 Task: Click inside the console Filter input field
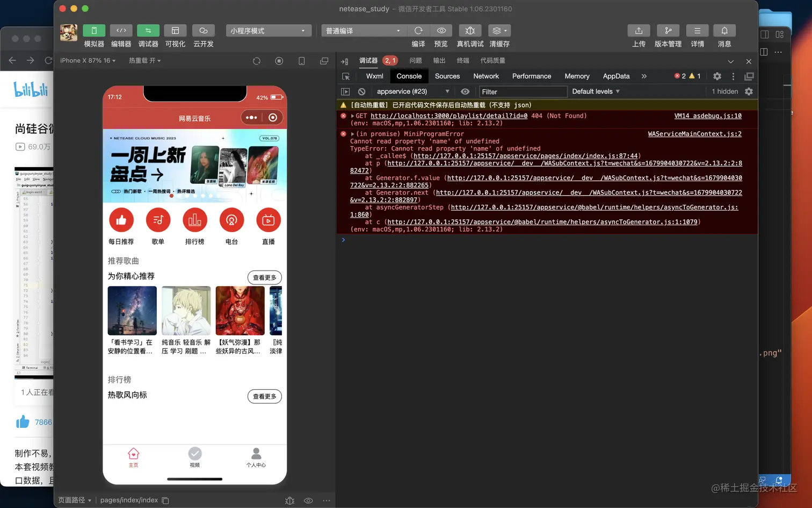click(x=521, y=91)
